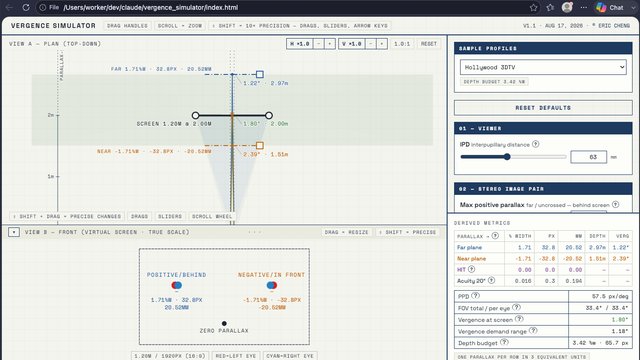This screenshot has height=360, width=640.
Task: Click the RESET DEFAULTS button
Action: [x=543, y=108]
